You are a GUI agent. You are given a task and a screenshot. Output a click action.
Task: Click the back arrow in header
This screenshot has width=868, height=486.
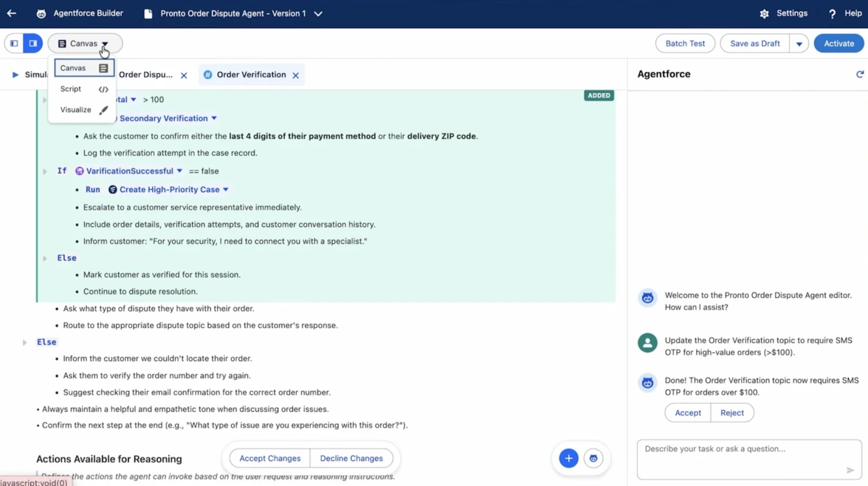(11, 14)
